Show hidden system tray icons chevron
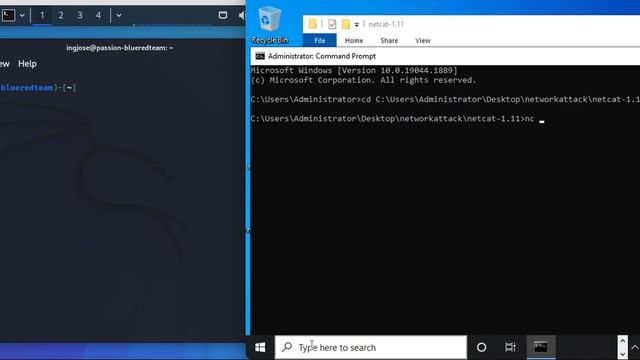Screen dimensions: 640x360 click(x=635, y=347)
